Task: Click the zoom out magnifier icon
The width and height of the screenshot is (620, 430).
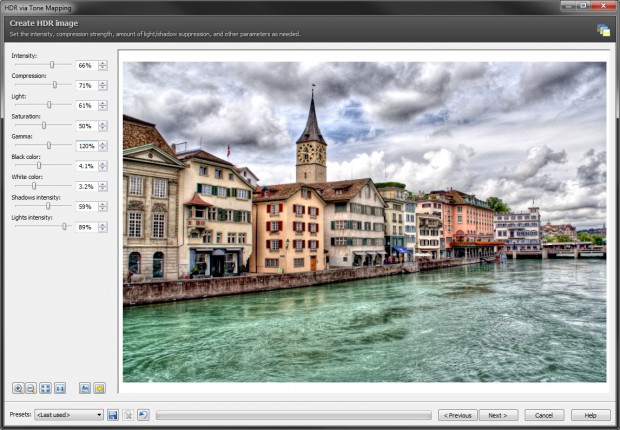Action: tap(31, 388)
